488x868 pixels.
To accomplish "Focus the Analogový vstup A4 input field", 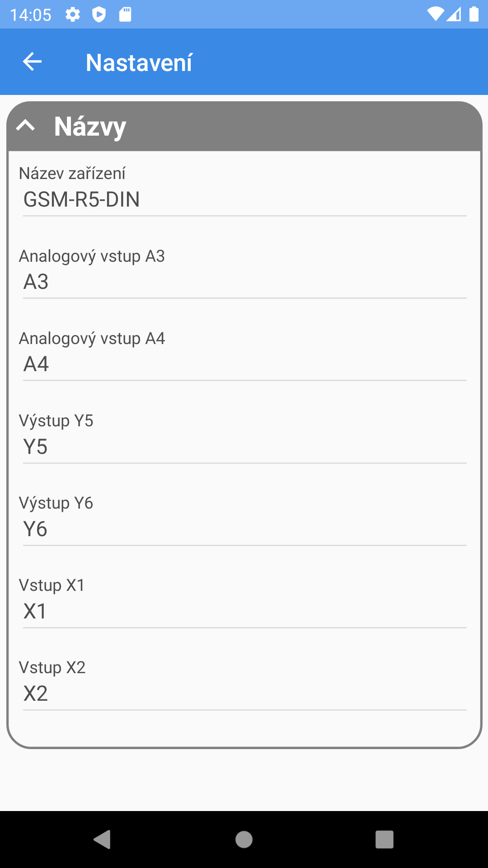I will (x=244, y=364).
